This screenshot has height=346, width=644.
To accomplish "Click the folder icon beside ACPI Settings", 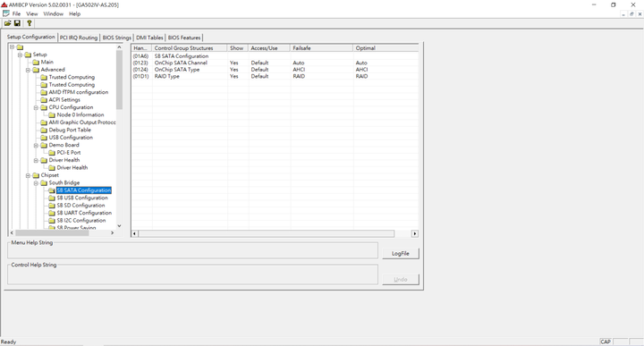I will point(44,100).
